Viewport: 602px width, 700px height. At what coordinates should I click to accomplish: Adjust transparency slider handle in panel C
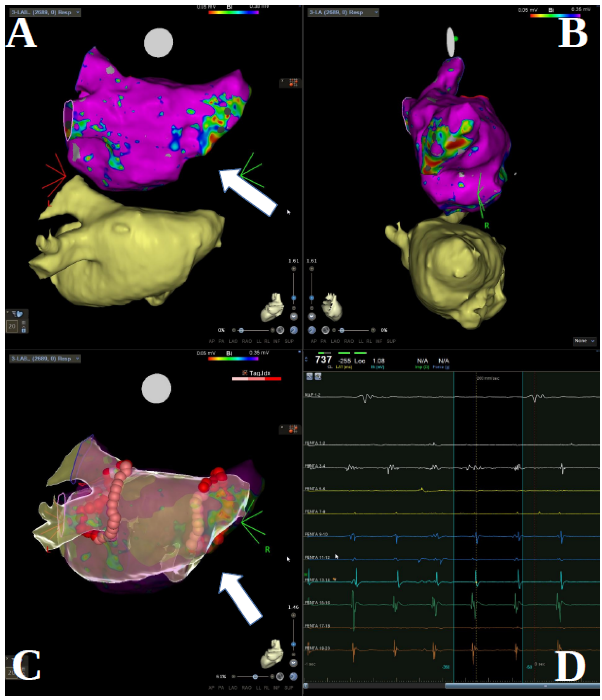click(256, 677)
